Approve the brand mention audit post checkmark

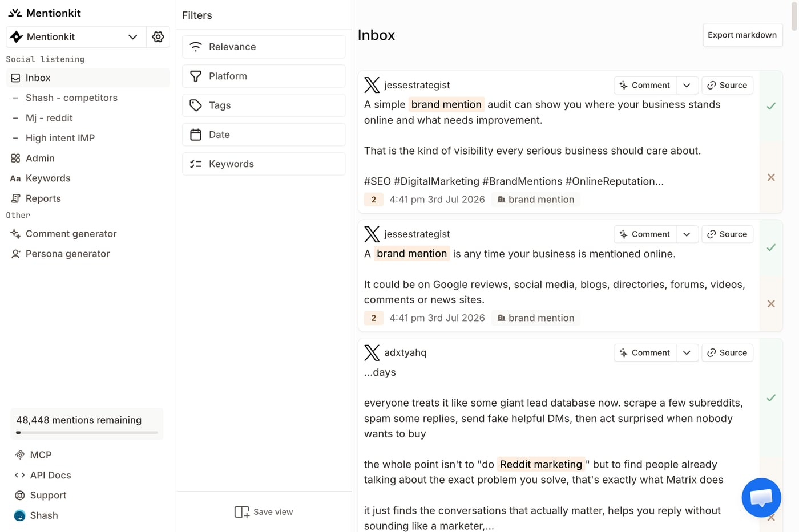(x=771, y=106)
